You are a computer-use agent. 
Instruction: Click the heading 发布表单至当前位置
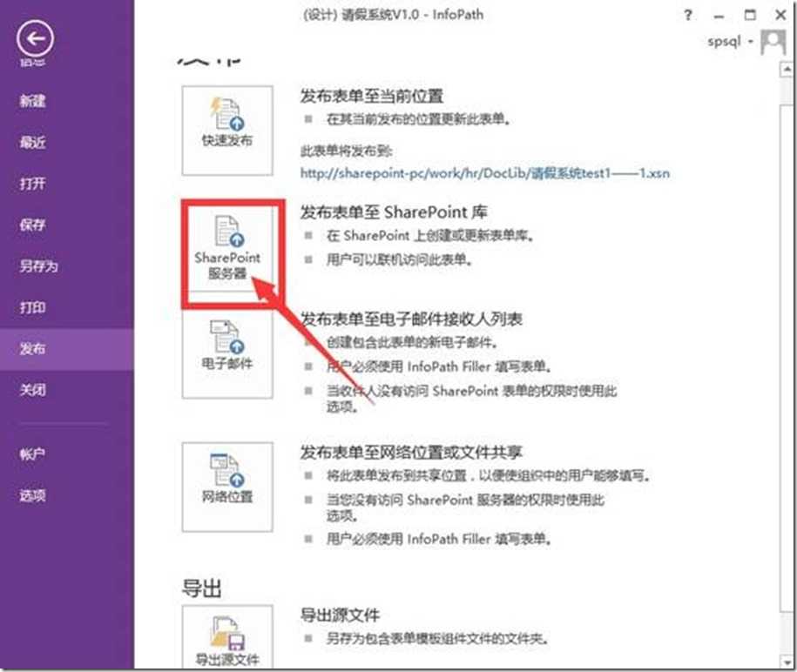pyautogui.click(x=372, y=96)
